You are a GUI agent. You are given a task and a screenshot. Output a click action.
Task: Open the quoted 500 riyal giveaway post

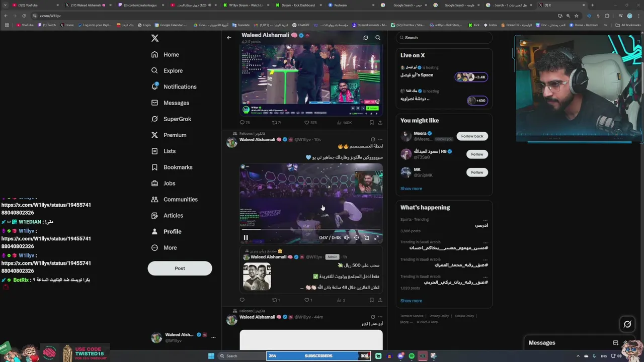(311, 269)
